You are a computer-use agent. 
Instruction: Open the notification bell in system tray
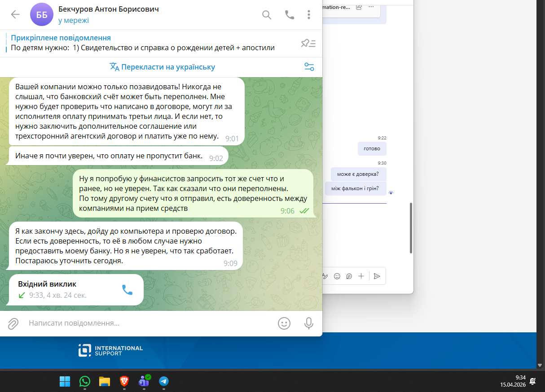point(532,381)
